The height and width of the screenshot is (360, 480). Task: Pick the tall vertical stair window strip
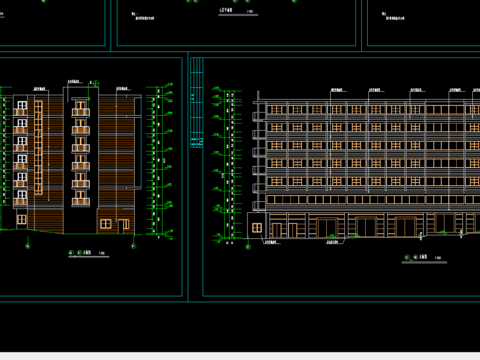[x=38, y=147]
